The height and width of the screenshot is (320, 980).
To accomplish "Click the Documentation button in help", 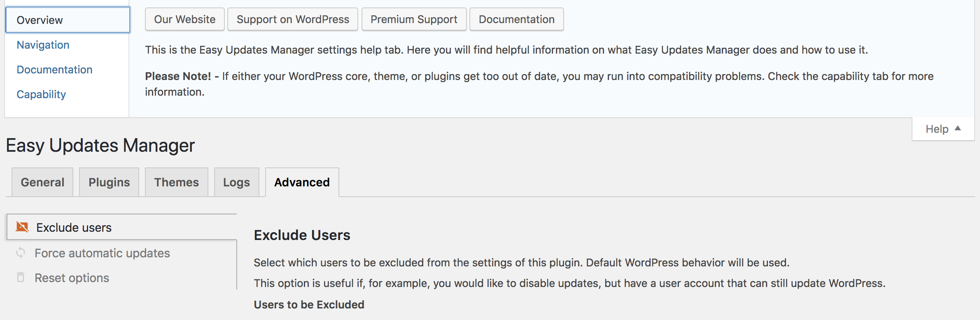I will [516, 19].
